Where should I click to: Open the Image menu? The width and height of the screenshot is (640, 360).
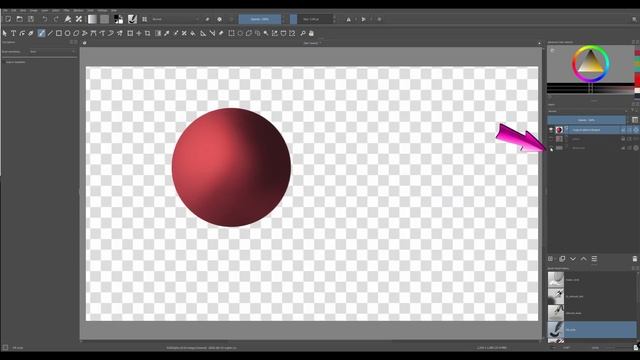33,10
